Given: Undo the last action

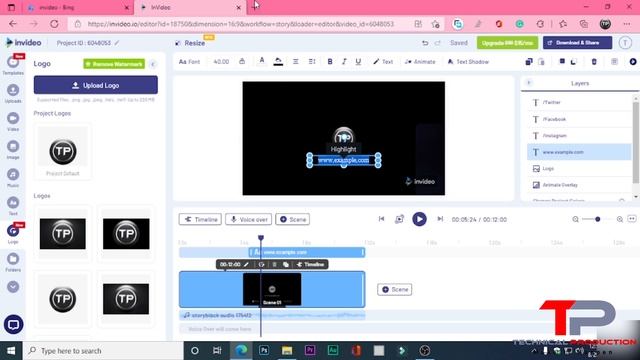Looking at the screenshot, I should pyautogui.click(x=425, y=43).
